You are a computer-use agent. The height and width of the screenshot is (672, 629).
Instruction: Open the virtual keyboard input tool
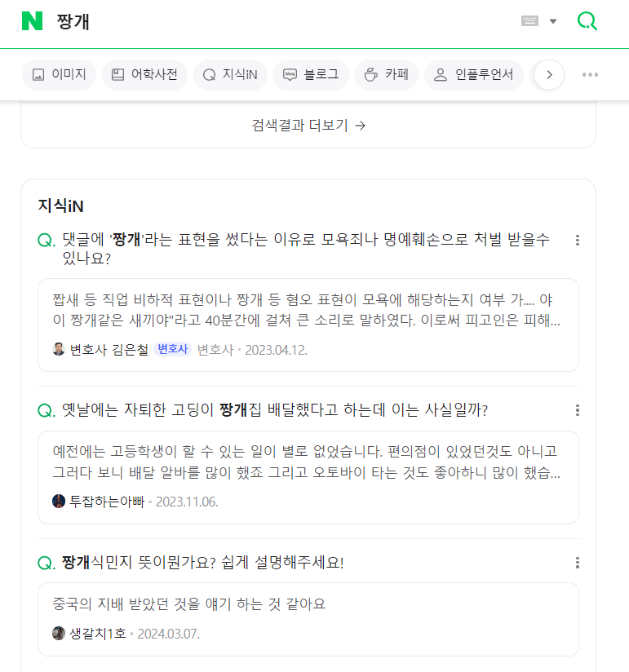click(x=529, y=21)
